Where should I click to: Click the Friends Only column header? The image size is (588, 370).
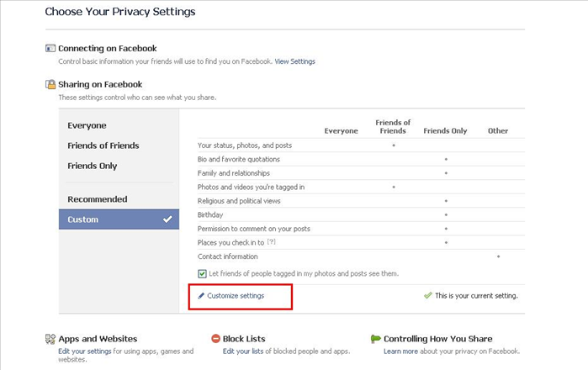[x=445, y=131]
